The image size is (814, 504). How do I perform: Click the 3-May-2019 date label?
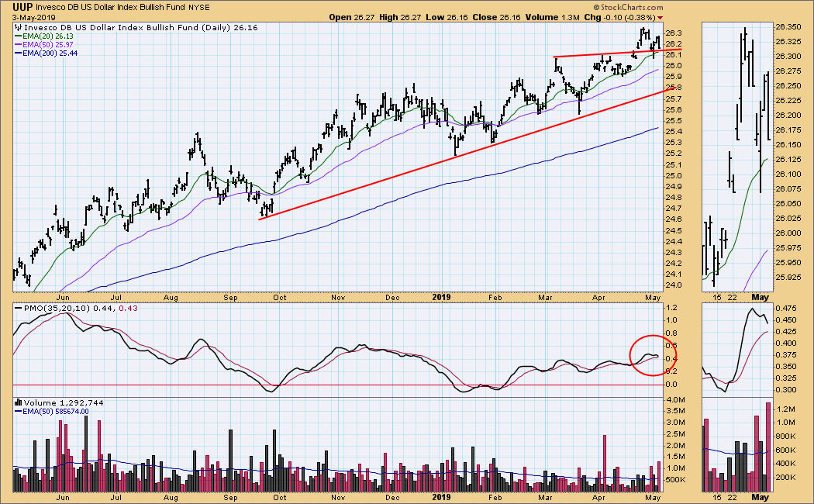click(28, 18)
